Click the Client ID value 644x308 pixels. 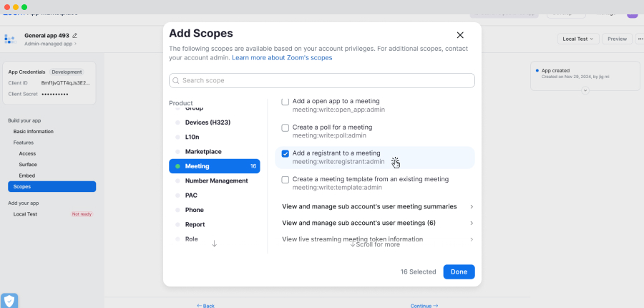[x=65, y=83]
